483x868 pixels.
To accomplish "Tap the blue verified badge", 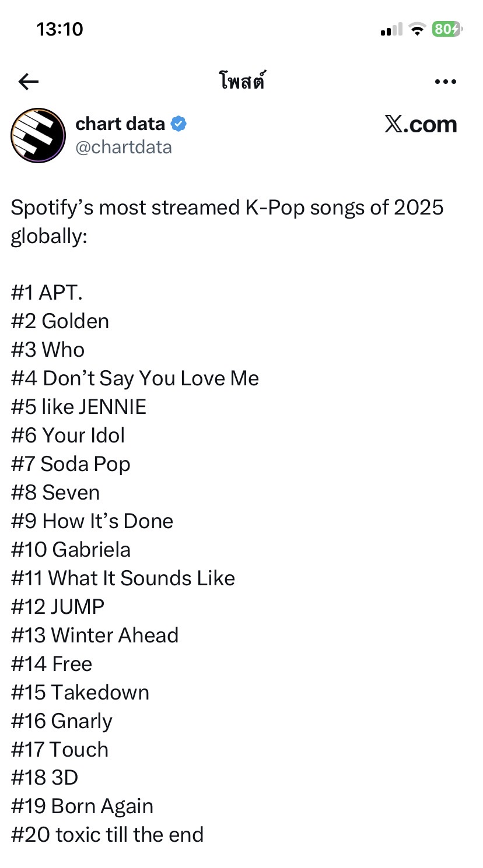I will (179, 124).
